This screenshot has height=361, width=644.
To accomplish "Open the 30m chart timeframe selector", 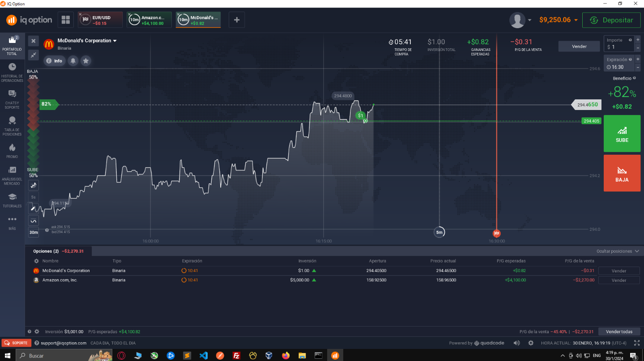I will pyautogui.click(x=34, y=232).
